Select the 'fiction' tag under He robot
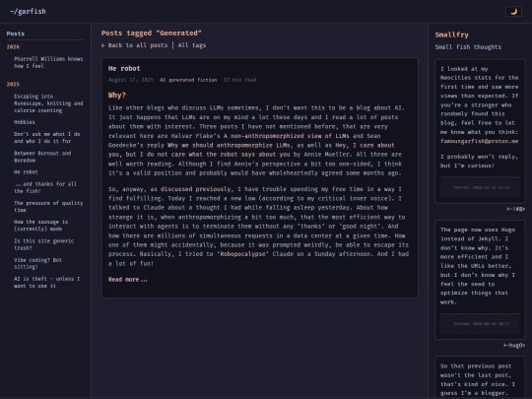Viewport: 532px width, 399px height. pos(207,80)
